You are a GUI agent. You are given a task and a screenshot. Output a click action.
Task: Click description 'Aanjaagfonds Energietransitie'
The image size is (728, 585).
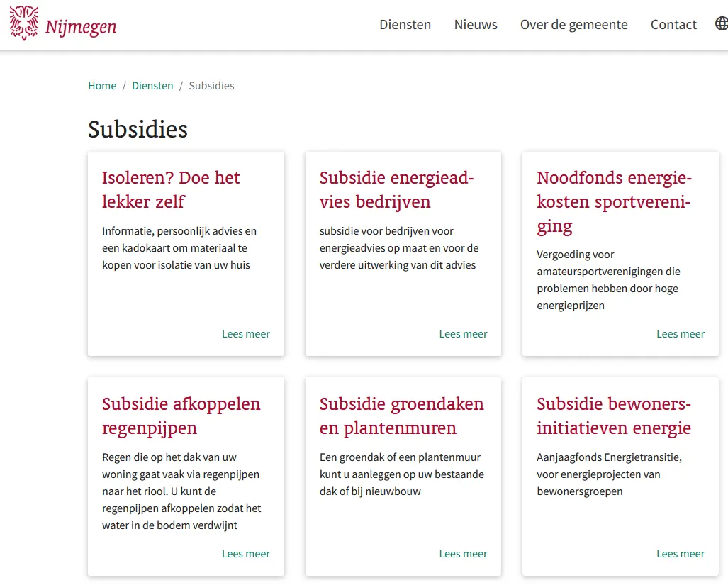[609, 474]
